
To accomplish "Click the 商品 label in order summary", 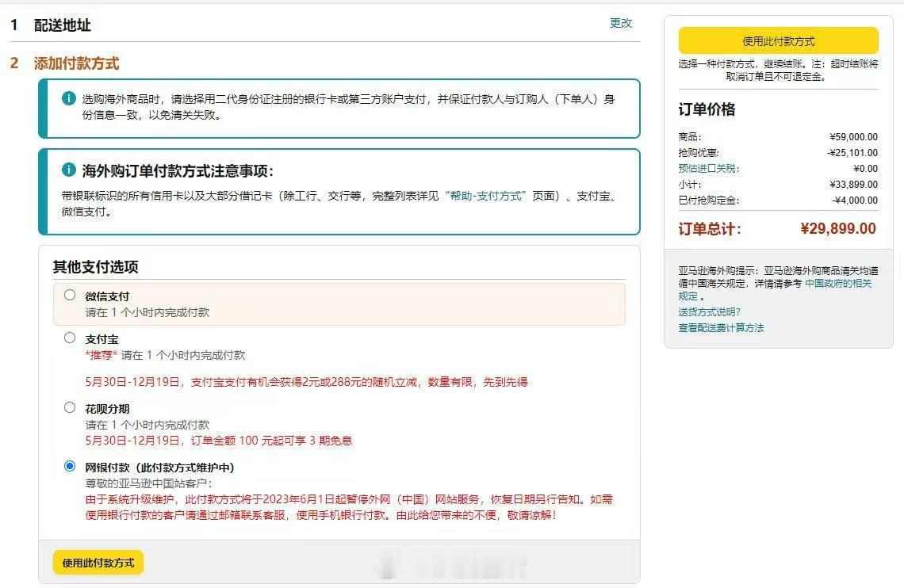I will point(690,137).
